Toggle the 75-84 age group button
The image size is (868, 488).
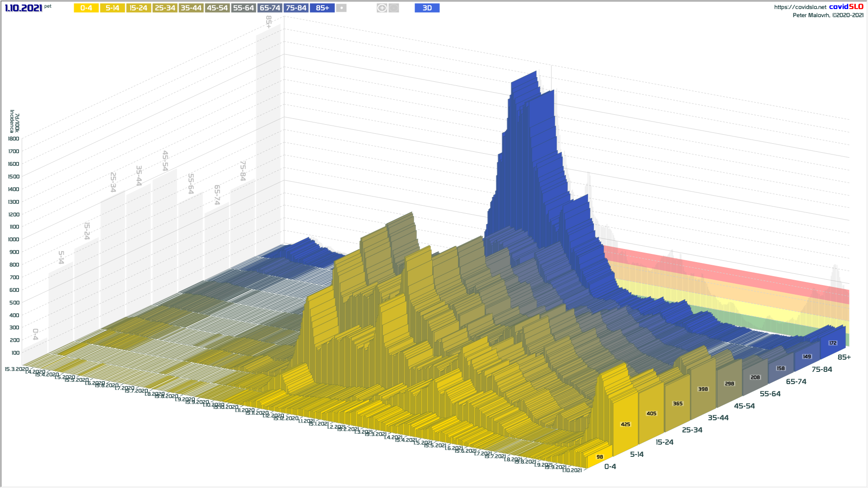click(296, 8)
